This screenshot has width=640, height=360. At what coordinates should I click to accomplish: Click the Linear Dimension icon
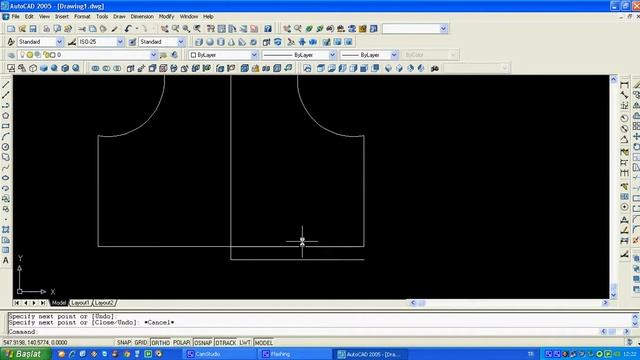pyautogui.click(x=624, y=85)
